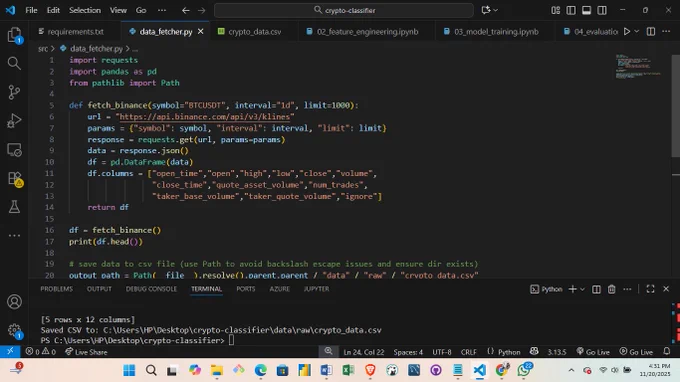Open the Selection menu

[x=85, y=10]
